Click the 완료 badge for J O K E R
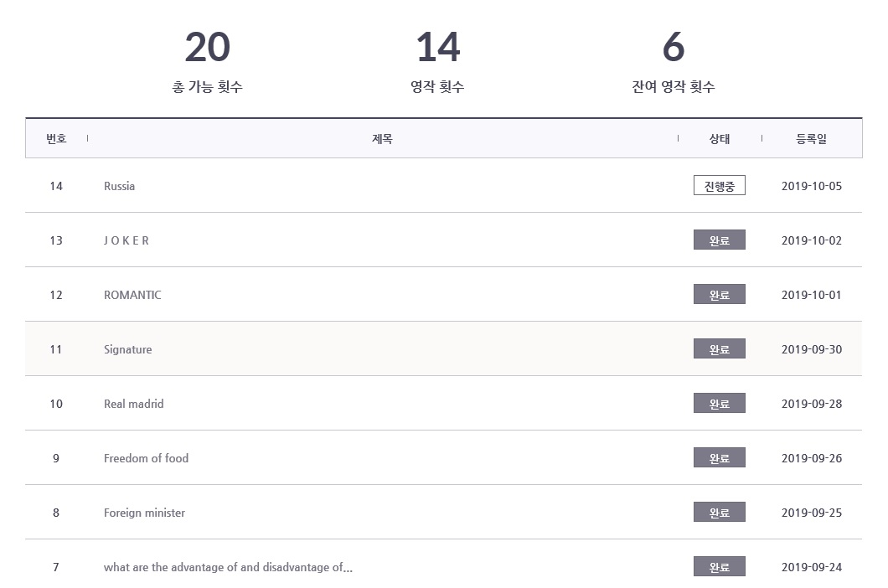The image size is (888, 588). click(719, 240)
